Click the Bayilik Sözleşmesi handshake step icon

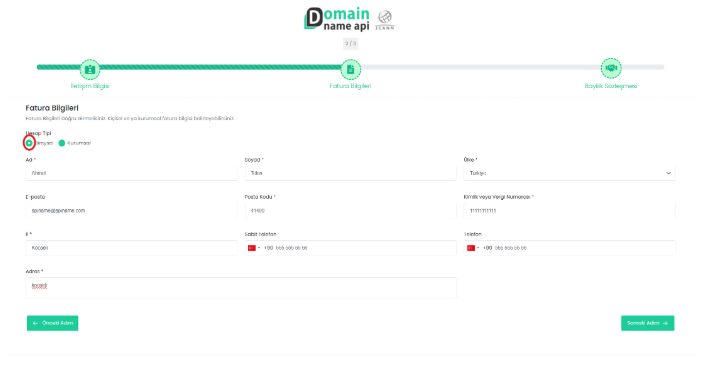pos(611,68)
